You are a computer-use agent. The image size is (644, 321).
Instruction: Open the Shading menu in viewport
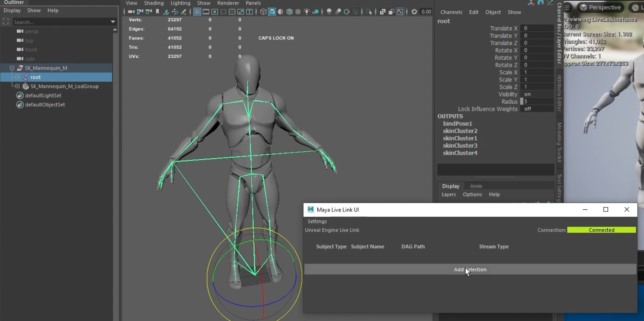(154, 3)
